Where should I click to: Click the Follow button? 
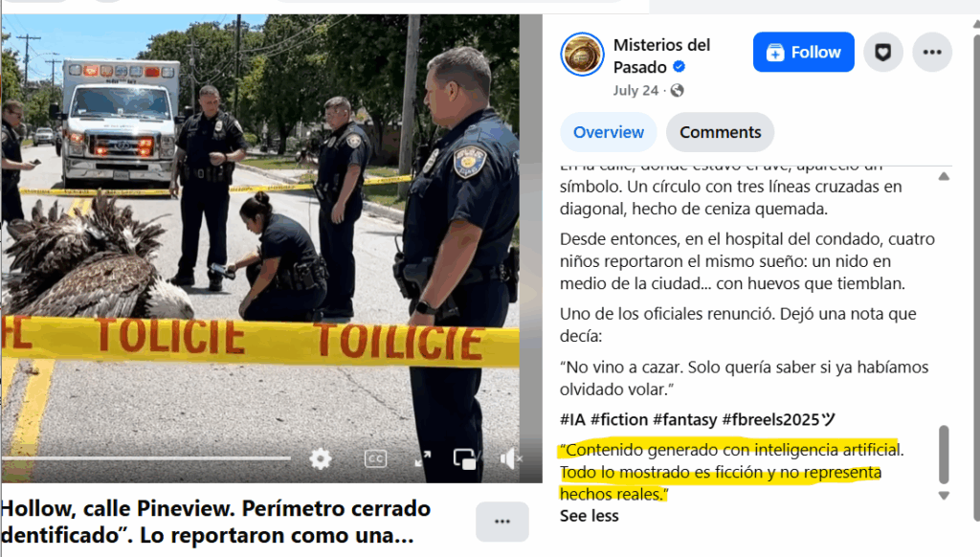803,52
